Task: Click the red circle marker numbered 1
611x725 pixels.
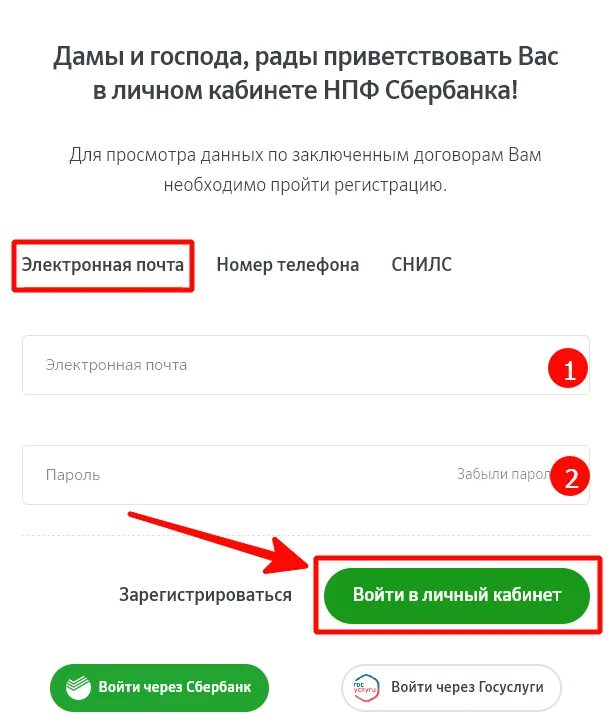Action: [x=568, y=369]
